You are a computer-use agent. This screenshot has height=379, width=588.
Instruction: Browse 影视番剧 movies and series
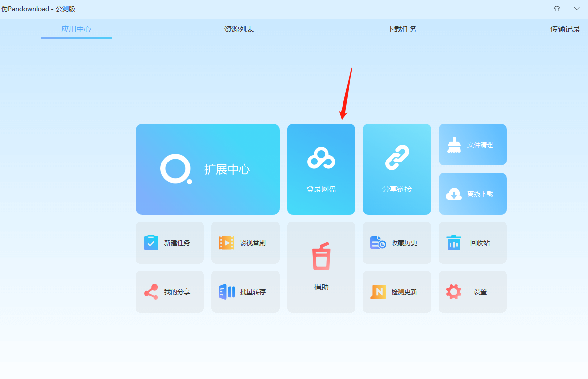point(245,243)
